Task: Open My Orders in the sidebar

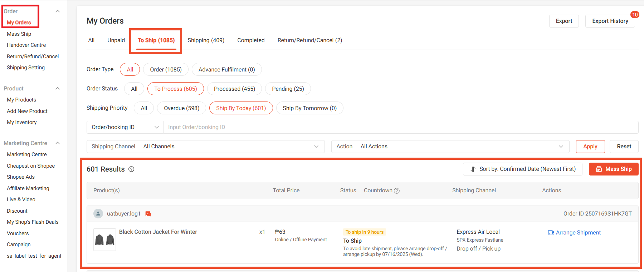Action: click(19, 23)
